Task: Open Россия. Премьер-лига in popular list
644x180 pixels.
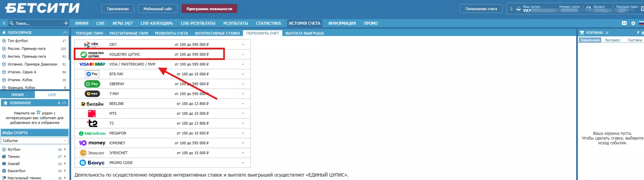Action: click(x=26, y=49)
